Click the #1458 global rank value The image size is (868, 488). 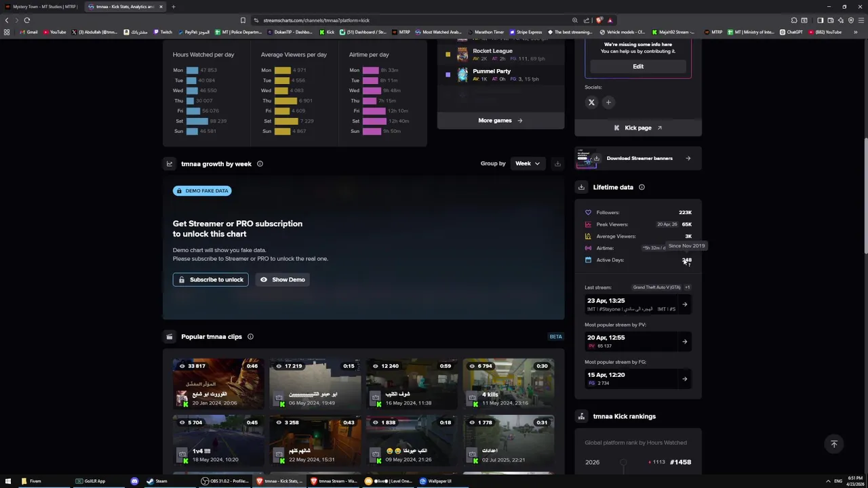pos(680,462)
